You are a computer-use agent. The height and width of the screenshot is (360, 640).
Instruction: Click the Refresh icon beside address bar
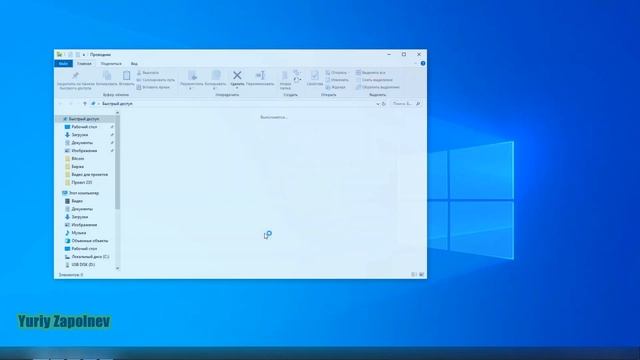click(x=384, y=104)
